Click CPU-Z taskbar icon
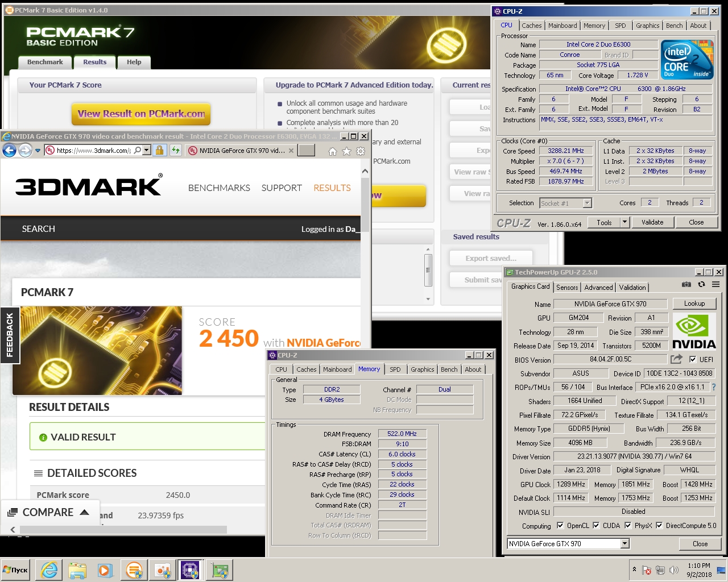The image size is (728, 582). coord(190,570)
